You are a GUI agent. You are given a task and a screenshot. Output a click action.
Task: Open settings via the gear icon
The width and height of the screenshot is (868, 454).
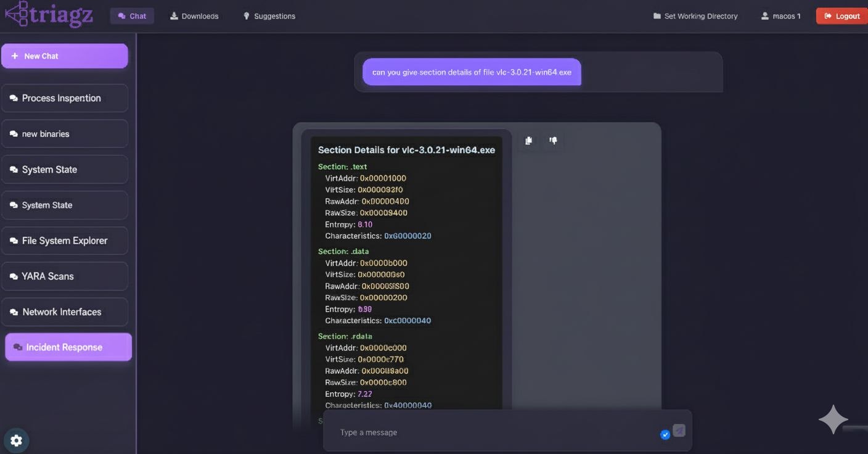[17, 440]
